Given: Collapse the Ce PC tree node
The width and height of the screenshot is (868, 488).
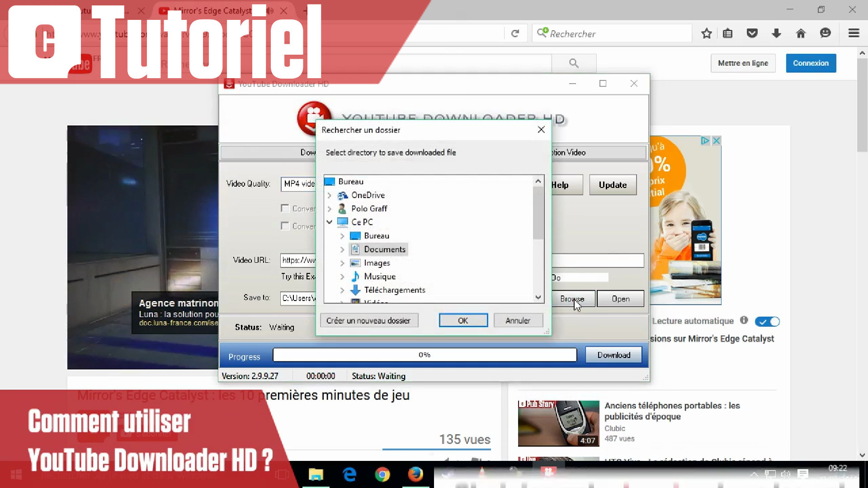Looking at the screenshot, I should [330, 222].
